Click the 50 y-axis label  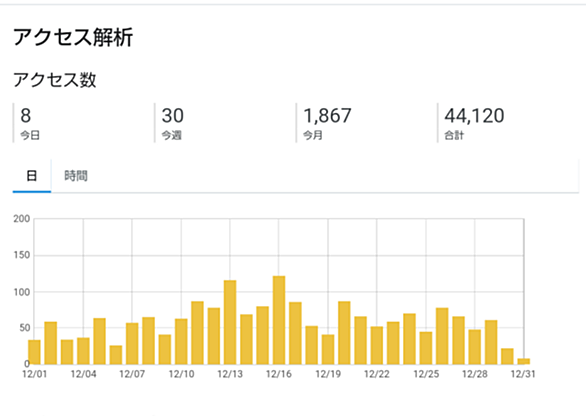[24, 328]
